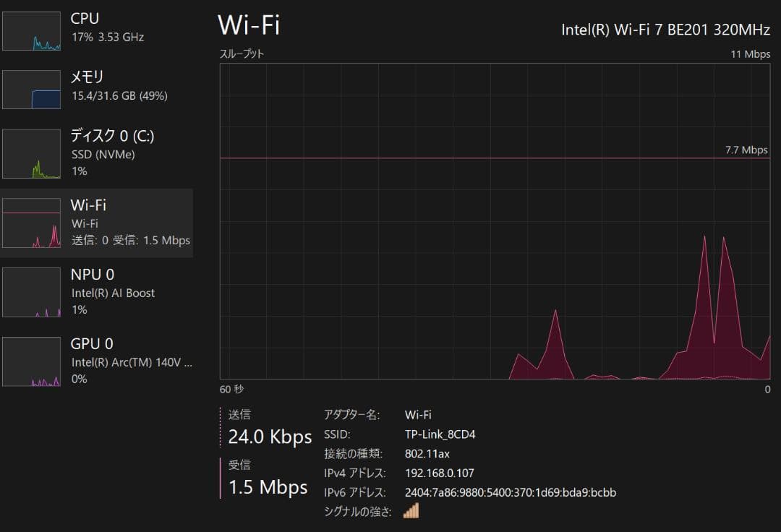Viewport: 781px width, 532px height.
Task: Click the CPU mini usage graph
Action: [31, 31]
